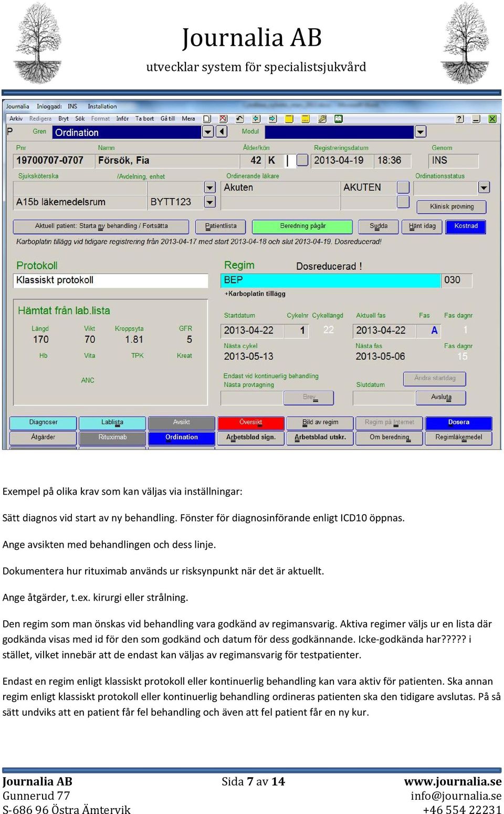This screenshot has width=504, height=814.
Task: Click the Startdatum field 2013-04-22
Action: (252, 330)
